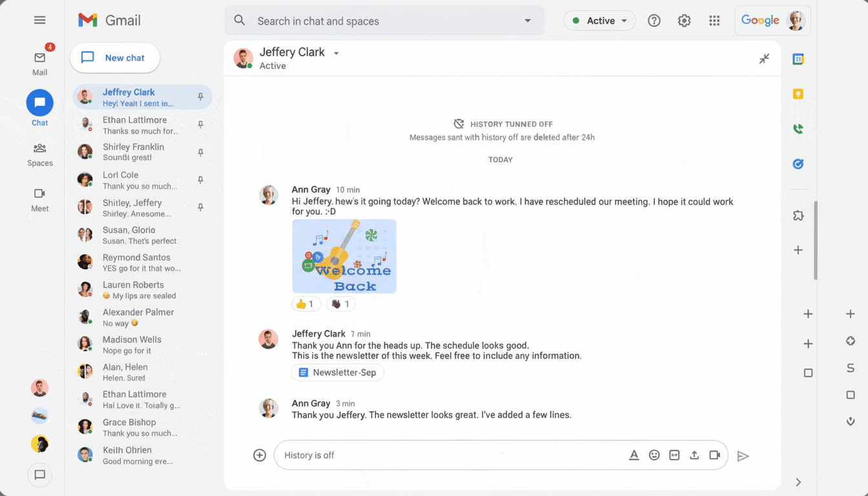This screenshot has width=868, height=496.
Task: Open search filter options in chat search bar
Action: pos(527,20)
